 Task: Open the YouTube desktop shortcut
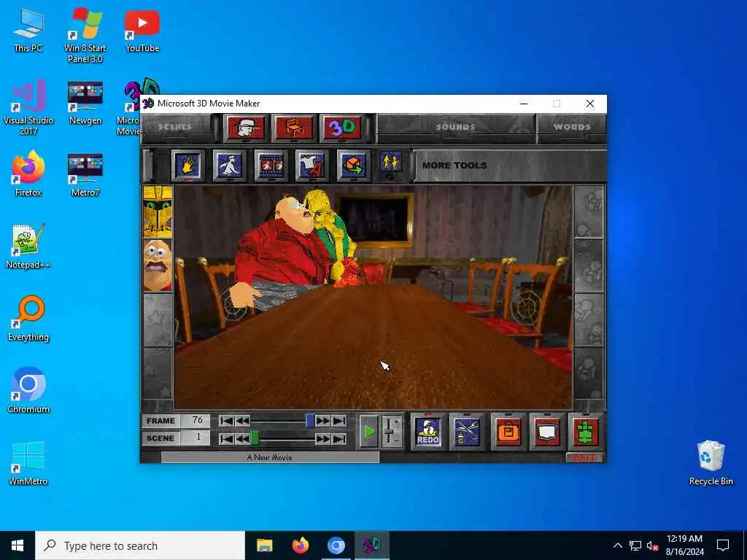coord(142,31)
